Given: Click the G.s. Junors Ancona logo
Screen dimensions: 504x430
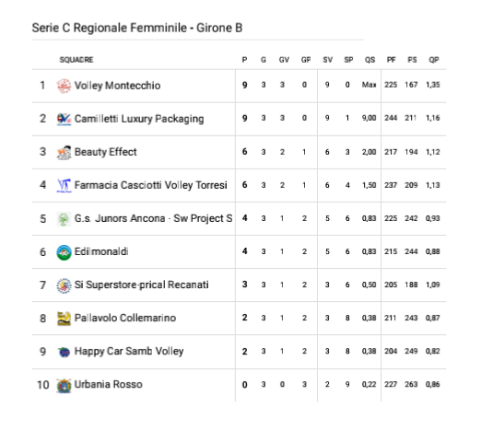Looking at the screenshot, I should tap(64, 219).
